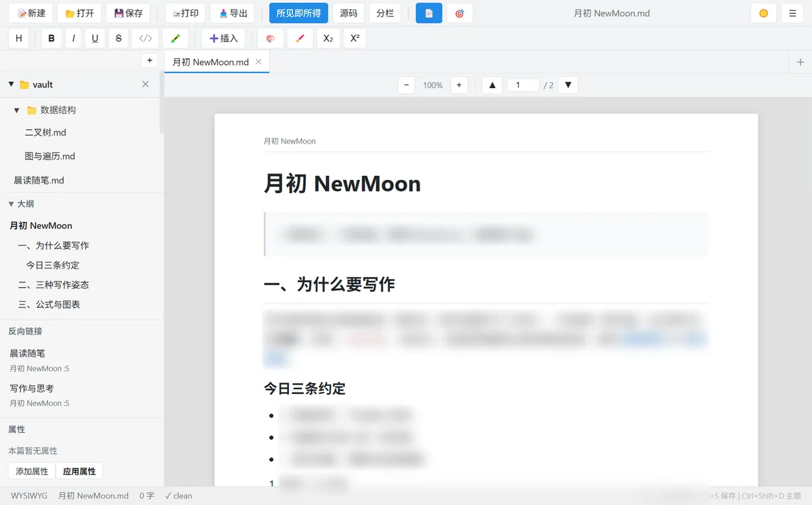
Task: Click the 打印 print button
Action: 185,13
